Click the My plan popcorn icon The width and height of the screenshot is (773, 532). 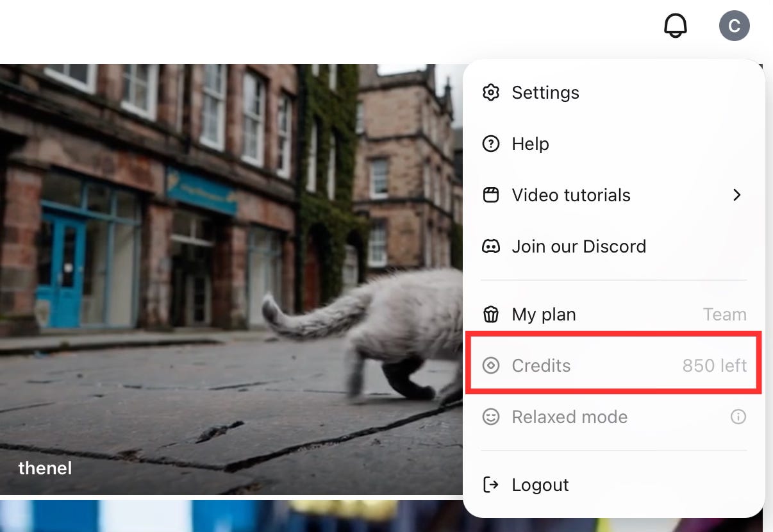click(x=491, y=314)
